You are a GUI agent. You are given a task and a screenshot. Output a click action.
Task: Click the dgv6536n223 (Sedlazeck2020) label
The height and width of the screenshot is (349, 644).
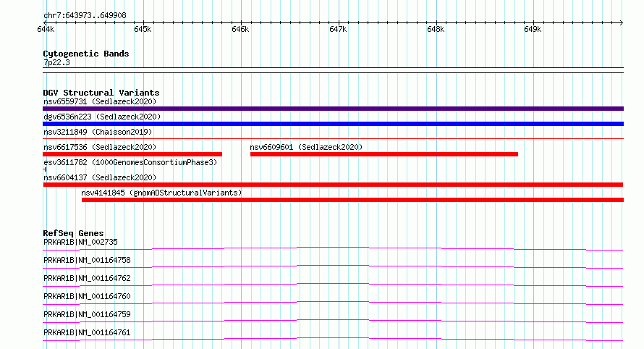pos(102,117)
